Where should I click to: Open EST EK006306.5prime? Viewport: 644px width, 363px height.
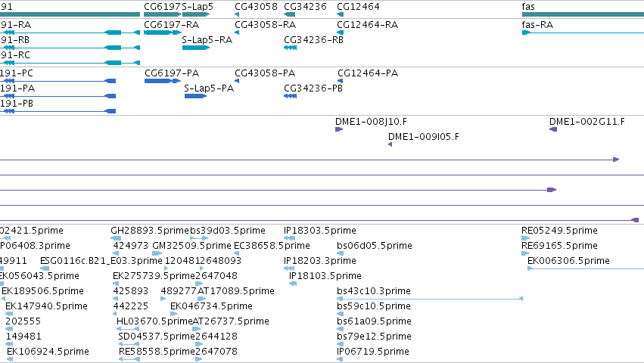568,261
